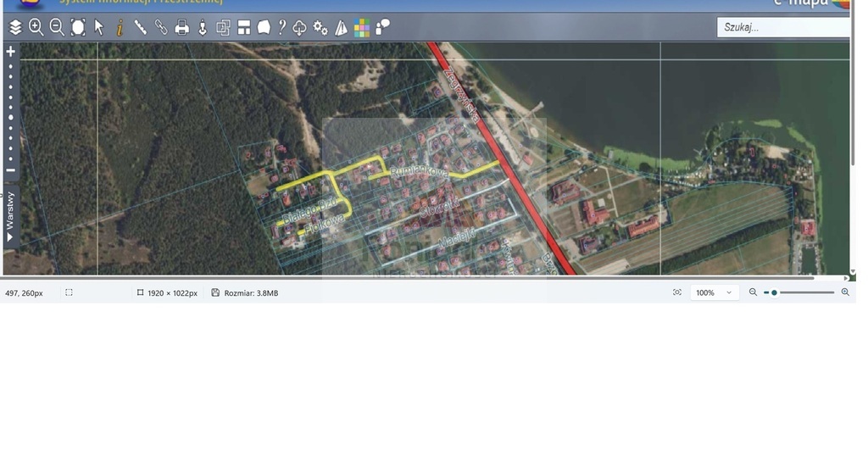Select the zoom out magnifier tool
The width and height of the screenshot is (868, 456).
click(x=57, y=27)
